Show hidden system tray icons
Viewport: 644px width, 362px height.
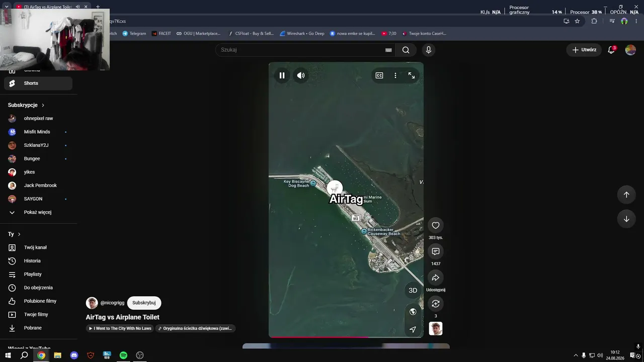click(x=576, y=355)
